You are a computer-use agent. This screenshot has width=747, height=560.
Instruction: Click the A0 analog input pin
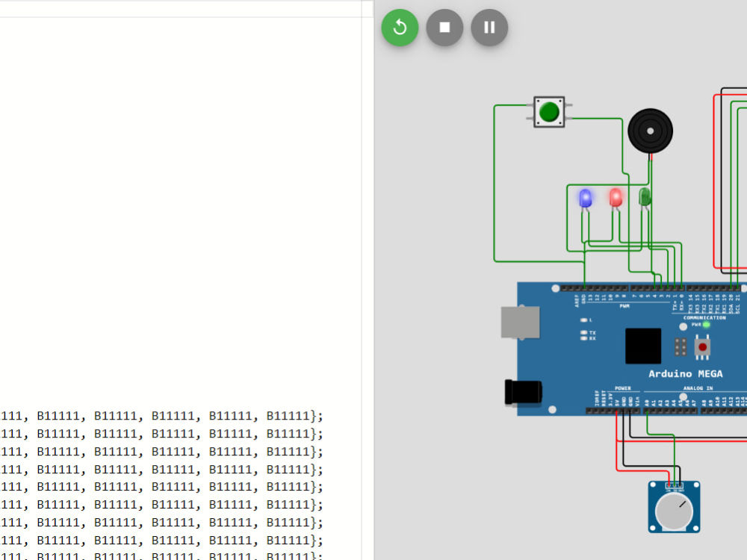click(x=647, y=410)
